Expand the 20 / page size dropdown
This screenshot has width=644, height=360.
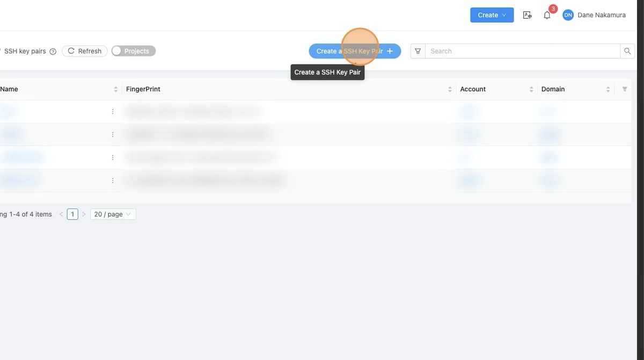[113, 214]
